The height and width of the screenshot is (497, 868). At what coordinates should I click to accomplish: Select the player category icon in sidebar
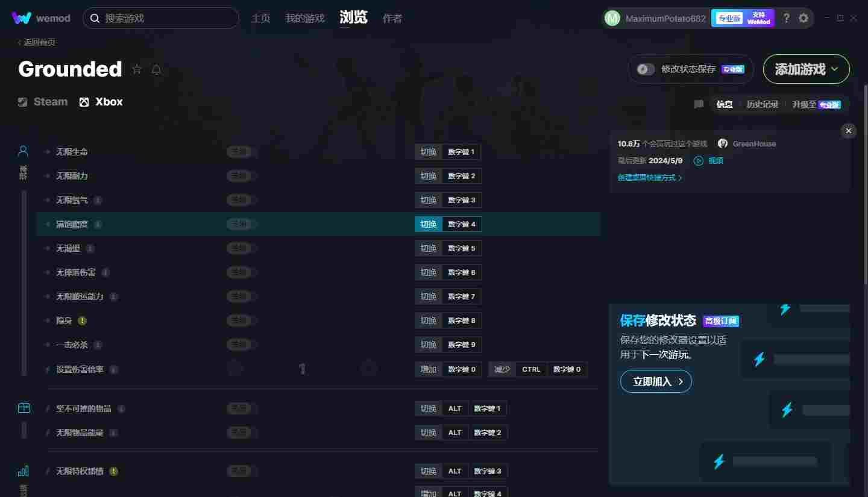pos(23,151)
